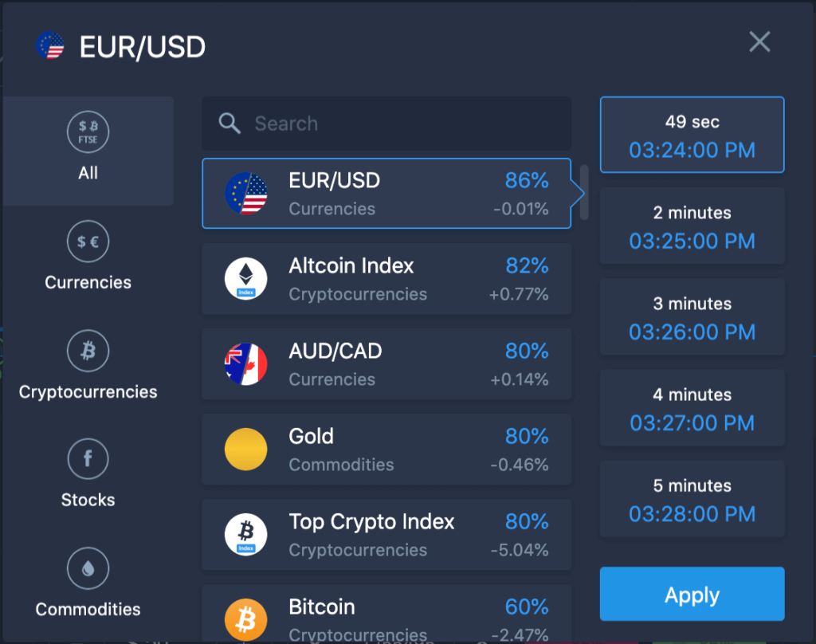Select the 5 minutes 03:28:00 PM option
Image resolution: width=816 pixels, height=644 pixels.
[x=692, y=499]
